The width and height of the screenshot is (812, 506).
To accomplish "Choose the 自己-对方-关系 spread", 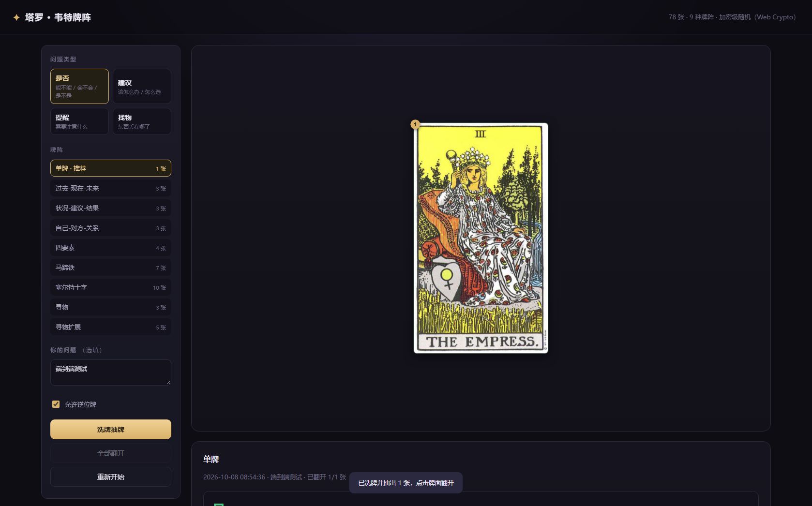I will [111, 228].
